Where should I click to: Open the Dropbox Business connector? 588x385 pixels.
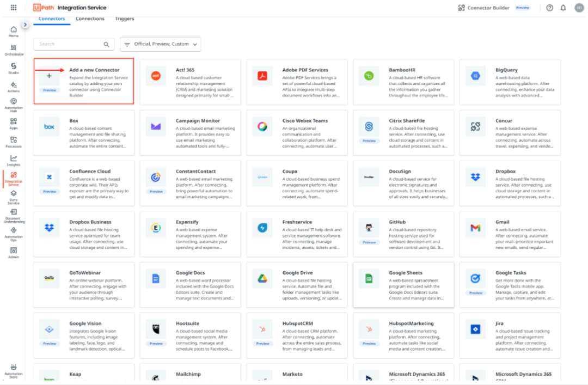tap(84, 234)
